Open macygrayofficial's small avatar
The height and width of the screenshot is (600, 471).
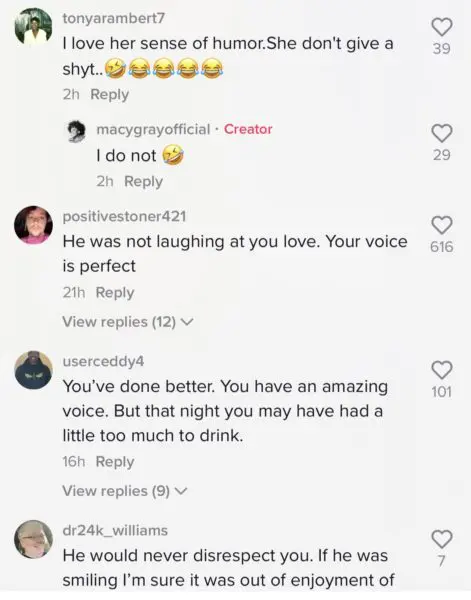pyautogui.click(x=77, y=131)
